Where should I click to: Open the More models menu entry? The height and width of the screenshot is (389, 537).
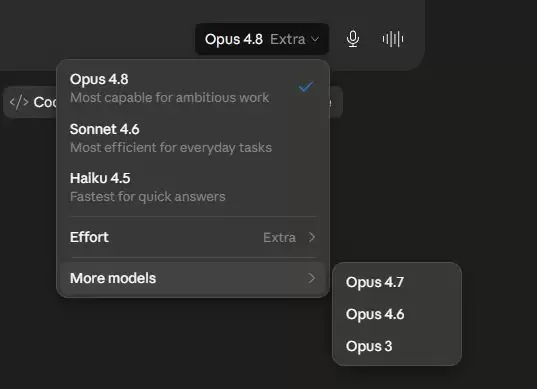point(193,278)
